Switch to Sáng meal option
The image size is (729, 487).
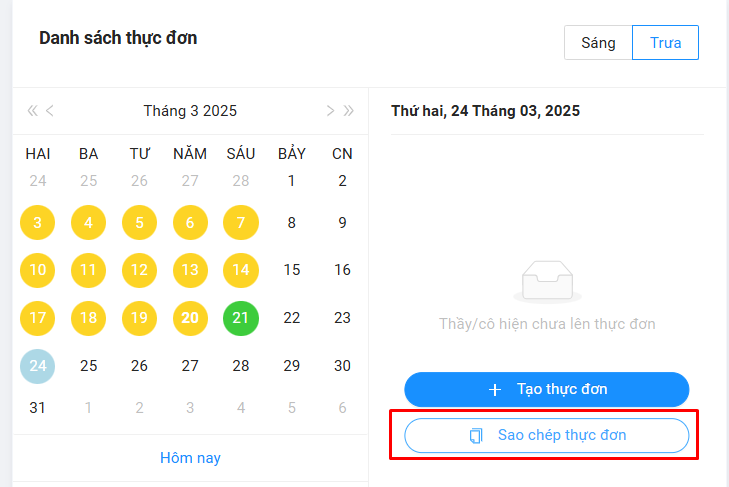(598, 43)
